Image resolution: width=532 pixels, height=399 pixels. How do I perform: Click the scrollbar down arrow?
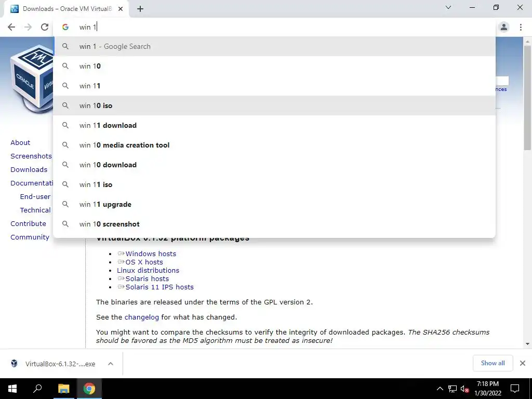coord(527,344)
